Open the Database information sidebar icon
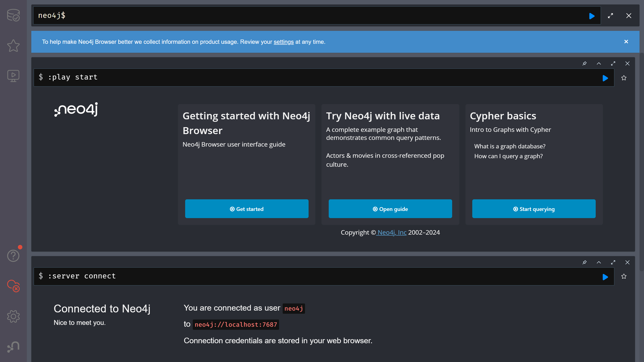The width and height of the screenshot is (644, 362). pos(13,15)
